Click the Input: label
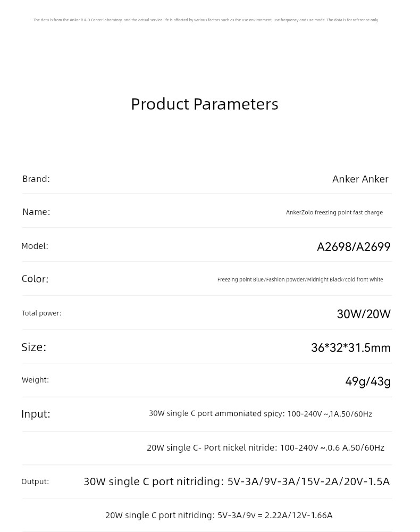420x532 pixels. (x=36, y=414)
